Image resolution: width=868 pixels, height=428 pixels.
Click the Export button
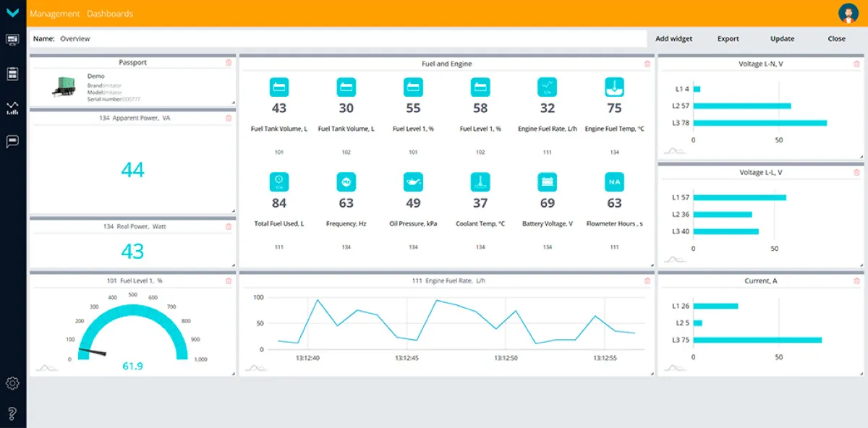tap(728, 39)
